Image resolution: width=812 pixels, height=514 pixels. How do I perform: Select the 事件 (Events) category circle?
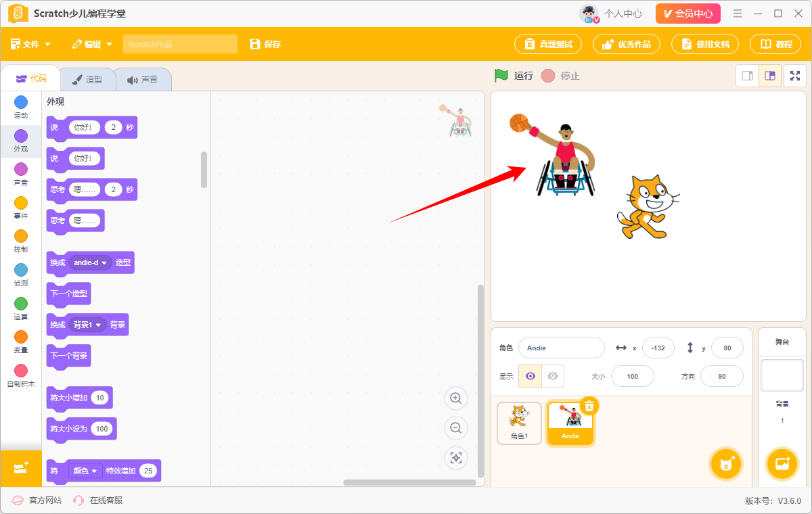point(21,203)
